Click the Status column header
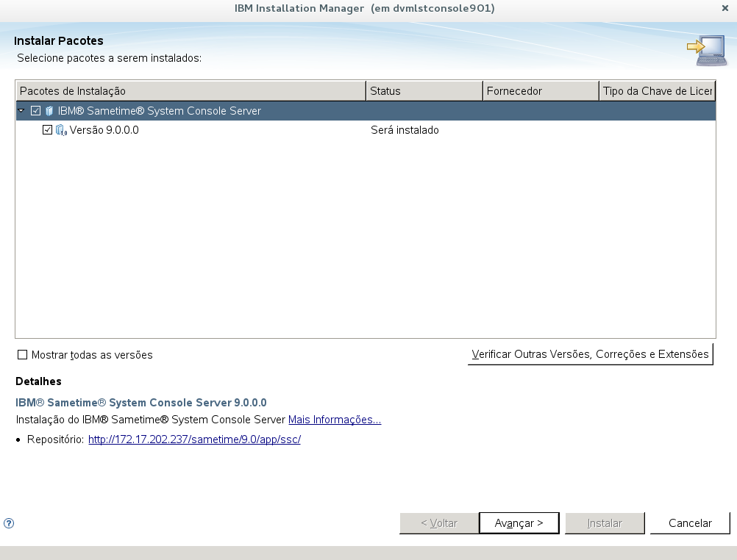Screen dimensions: 737x560 [424, 90]
